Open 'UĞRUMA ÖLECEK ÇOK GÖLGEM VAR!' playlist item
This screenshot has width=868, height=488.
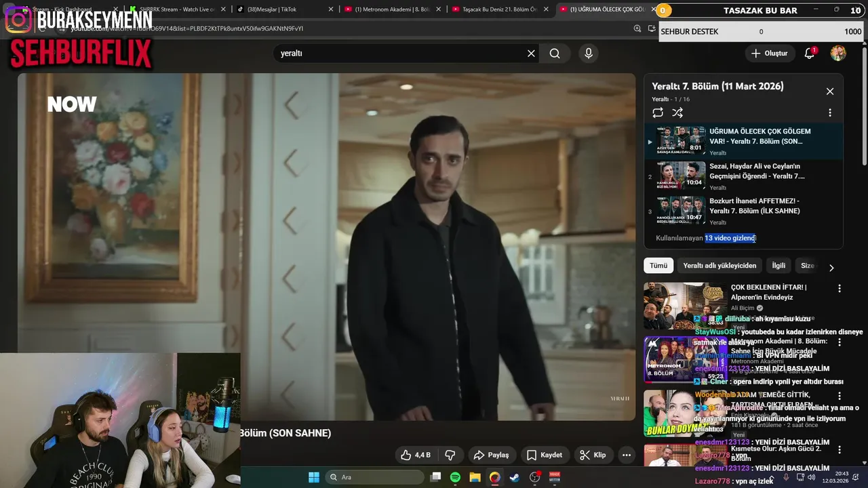[743, 142]
